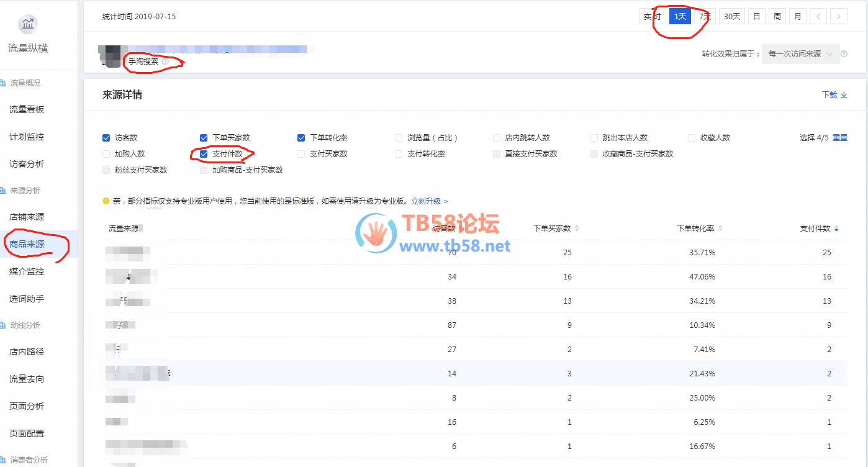Sort by 访客数 column header
The image size is (868, 467).
tap(443, 229)
